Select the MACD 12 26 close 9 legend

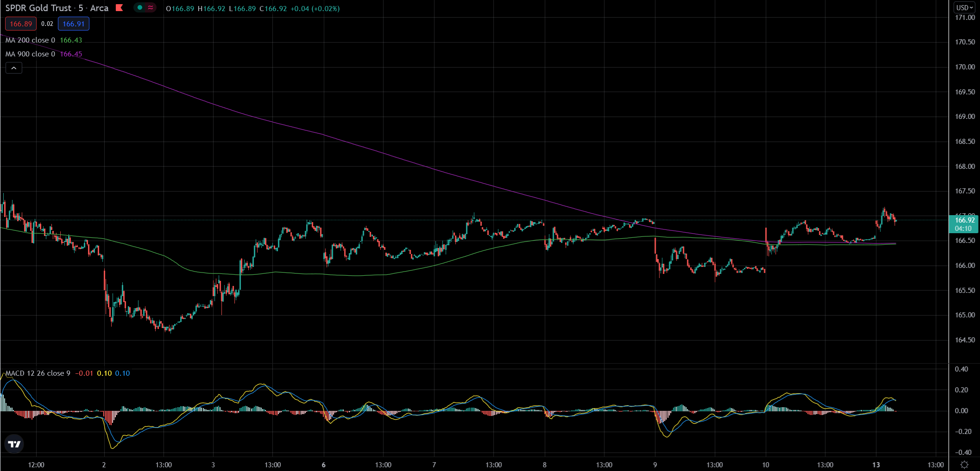pyautogui.click(x=38, y=373)
